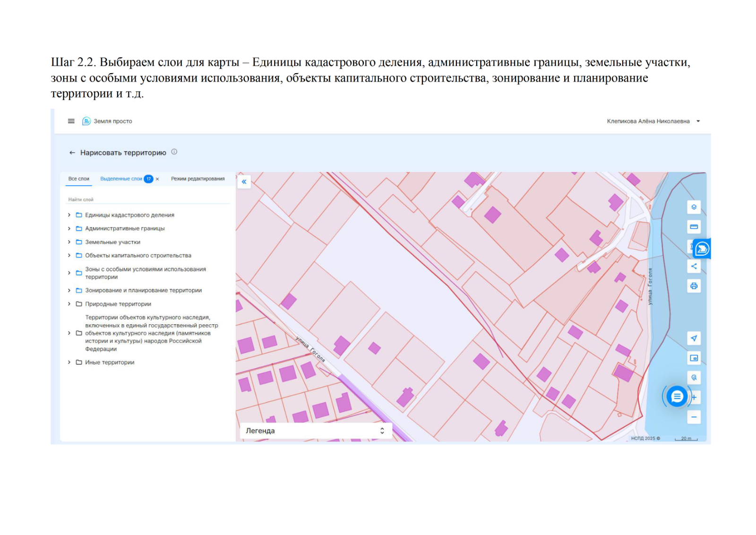This screenshot has height=535, width=756.
Task: Switch to the Все слои tab
Action: (x=78, y=179)
